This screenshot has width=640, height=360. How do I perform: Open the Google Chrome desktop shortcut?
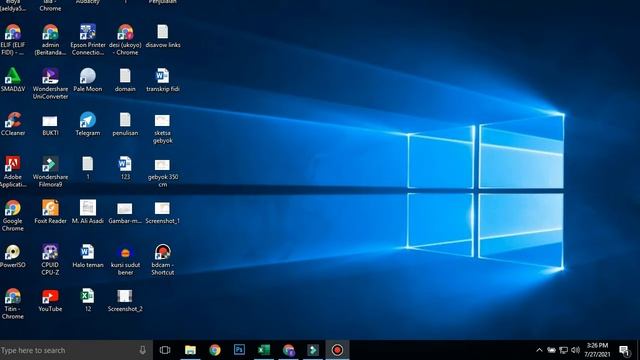click(x=13, y=216)
